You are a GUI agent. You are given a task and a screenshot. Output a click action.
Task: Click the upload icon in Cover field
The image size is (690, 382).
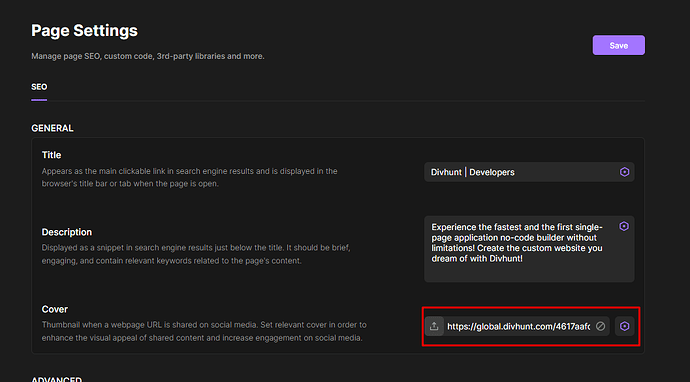(x=434, y=326)
